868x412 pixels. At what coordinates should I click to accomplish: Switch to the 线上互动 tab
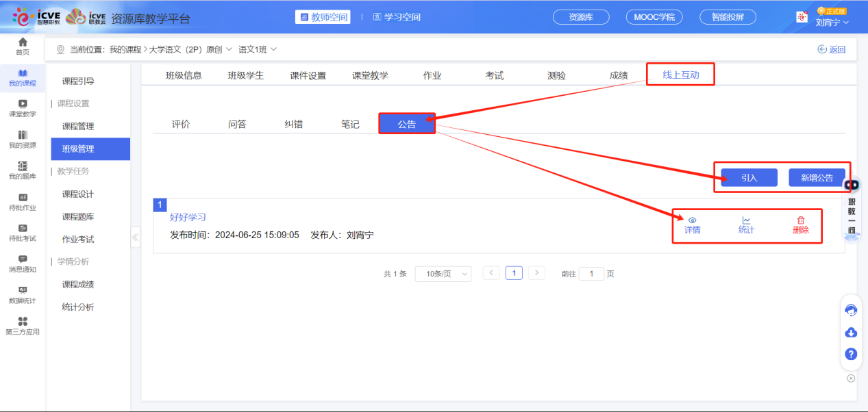pos(680,75)
